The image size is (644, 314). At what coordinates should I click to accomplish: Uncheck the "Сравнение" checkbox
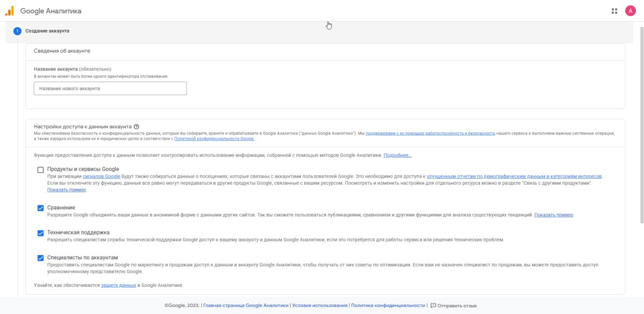pyautogui.click(x=41, y=208)
